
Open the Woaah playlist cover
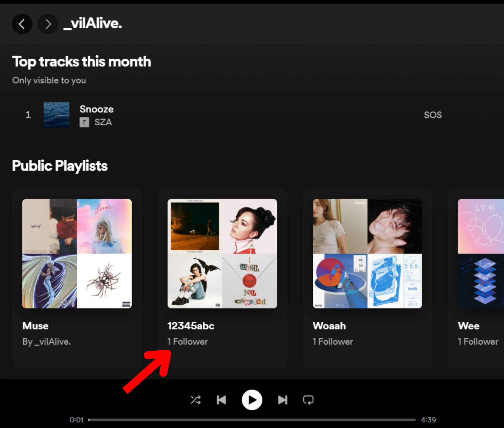pos(367,253)
